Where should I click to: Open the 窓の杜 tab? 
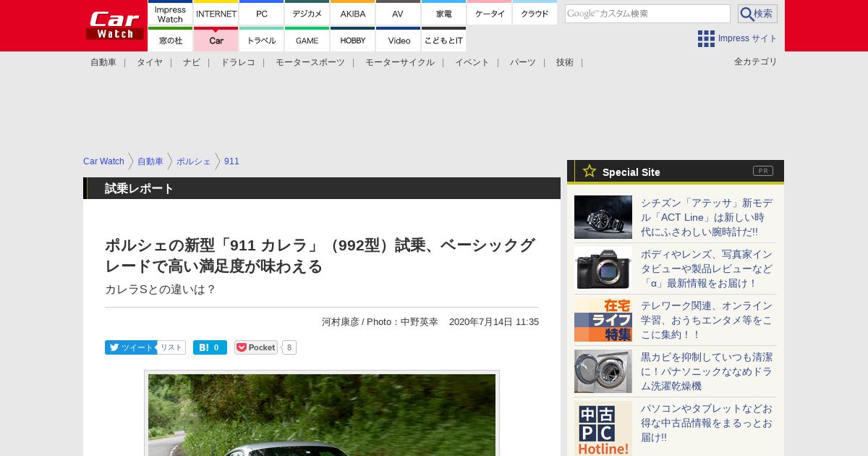point(170,40)
